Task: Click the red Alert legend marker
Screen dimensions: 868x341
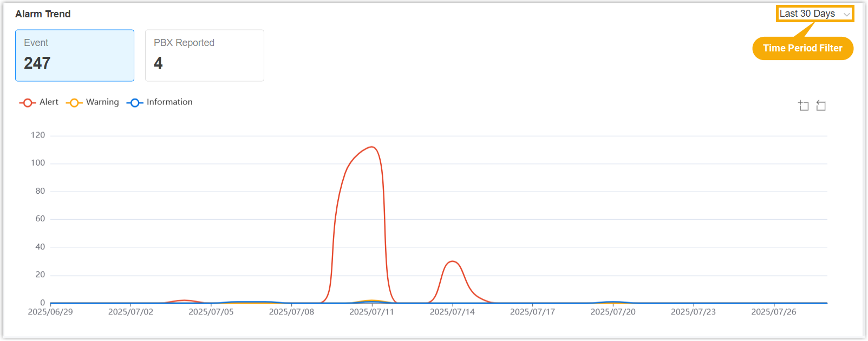Action: coord(28,102)
